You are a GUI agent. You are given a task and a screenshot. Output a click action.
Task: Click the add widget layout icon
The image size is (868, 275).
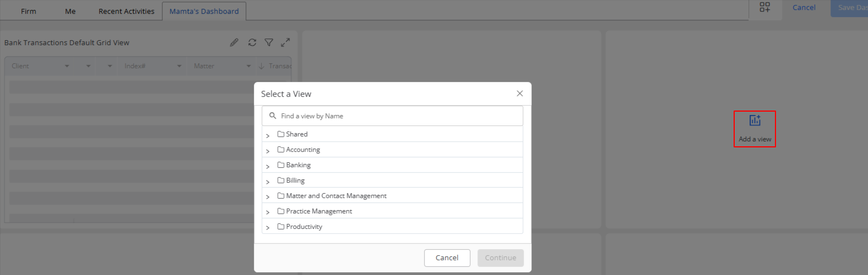[765, 7]
